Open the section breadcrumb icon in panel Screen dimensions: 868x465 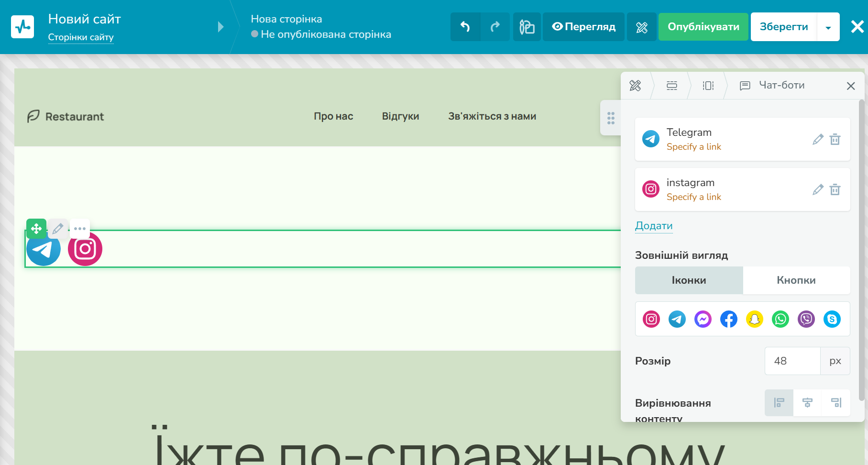click(x=672, y=86)
